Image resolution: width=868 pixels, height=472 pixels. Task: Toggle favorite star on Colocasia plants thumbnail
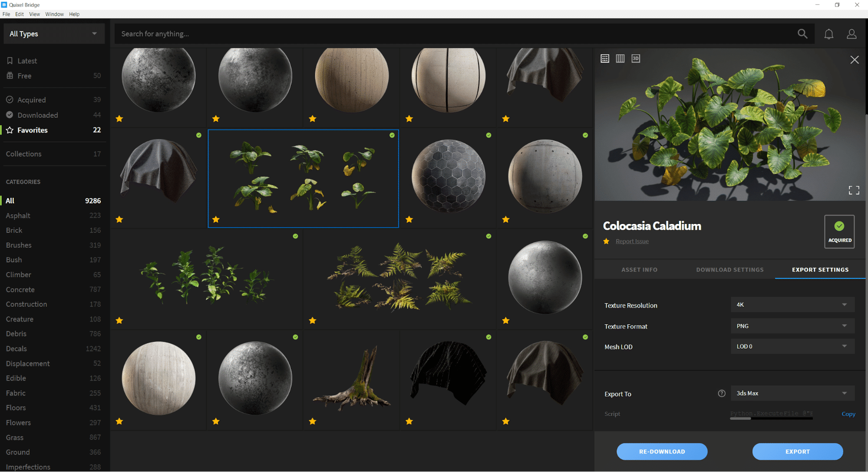click(x=216, y=219)
